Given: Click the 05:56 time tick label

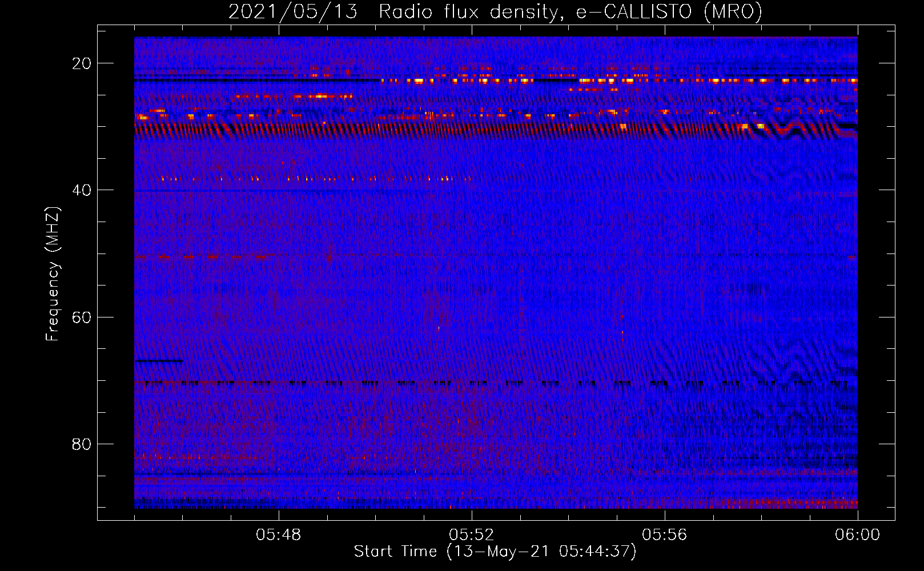Looking at the screenshot, I should click(665, 535).
